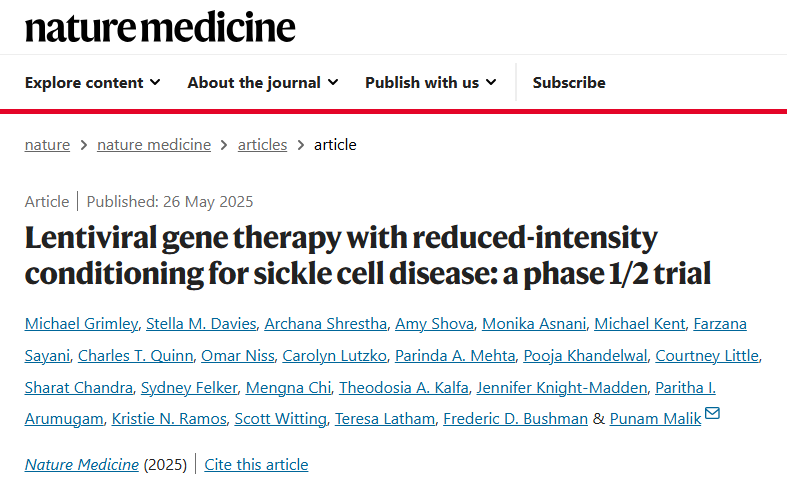Screen dimensions: 787x492
Task: Select author Jennifer Knight-Madden
Action: (562, 388)
